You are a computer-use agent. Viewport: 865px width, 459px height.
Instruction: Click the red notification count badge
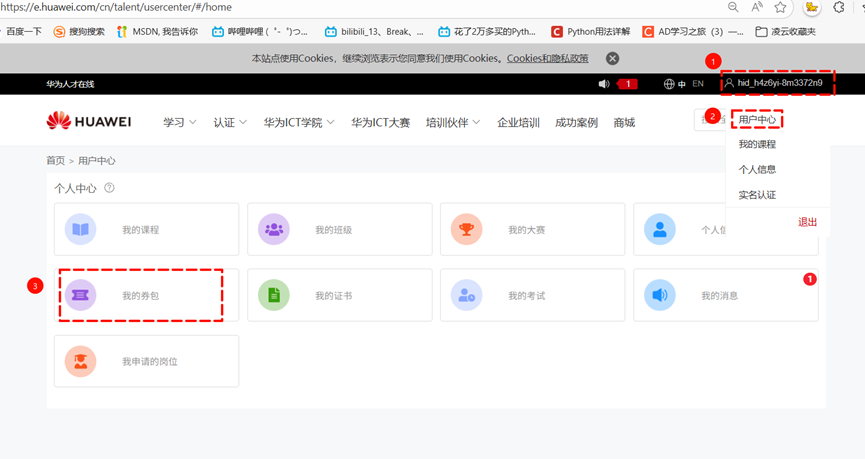(627, 84)
